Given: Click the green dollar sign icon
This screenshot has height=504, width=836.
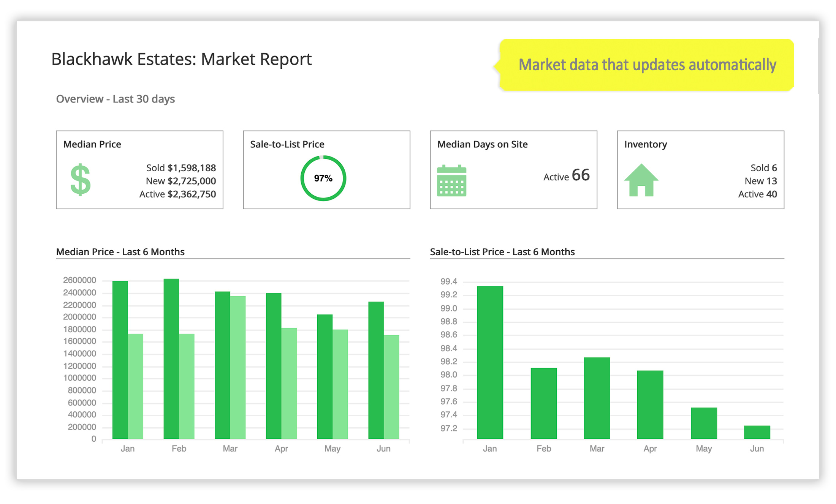Looking at the screenshot, I should click(x=81, y=180).
